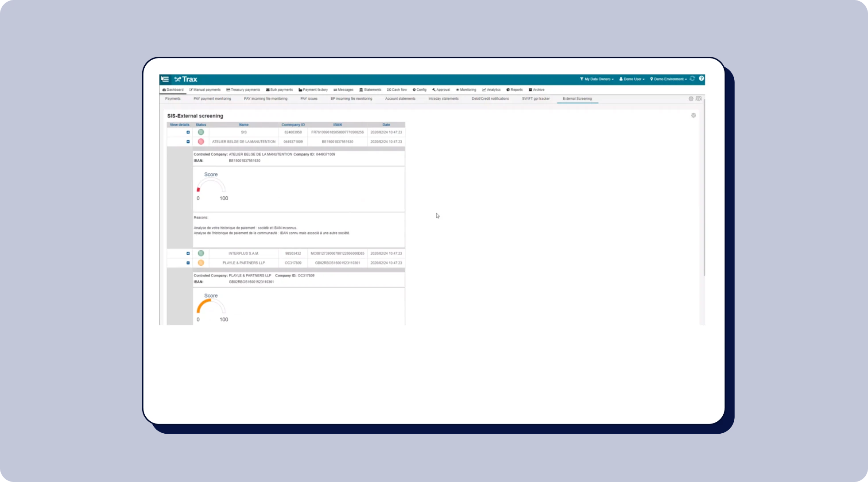
Task: Collapse ATELIER BELGE DE LA MANUTENTION details
Action: [188, 142]
